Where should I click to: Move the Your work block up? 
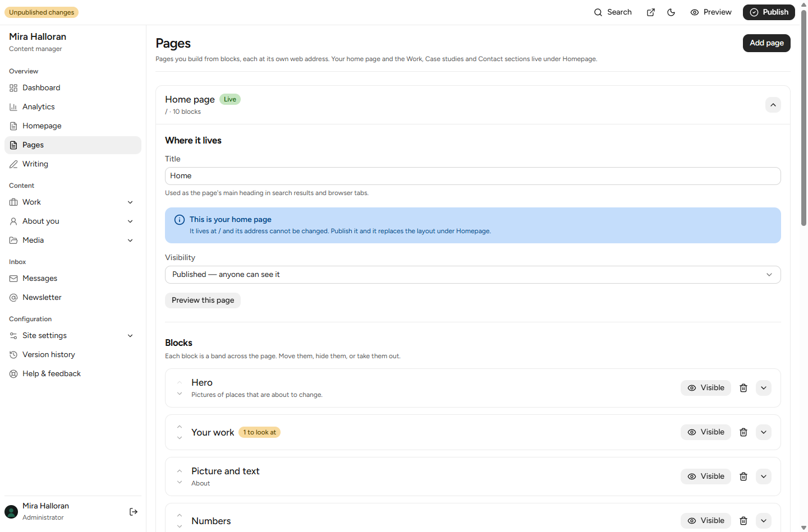pyautogui.click(x=180, y=427)
